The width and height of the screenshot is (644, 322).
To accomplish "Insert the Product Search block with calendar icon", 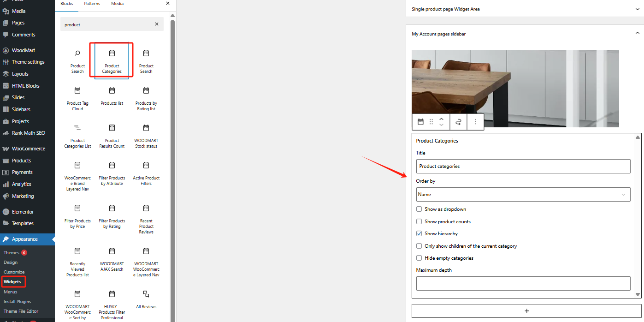I will (146, 61).
